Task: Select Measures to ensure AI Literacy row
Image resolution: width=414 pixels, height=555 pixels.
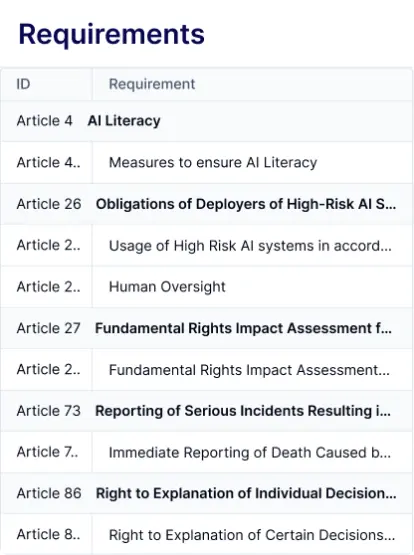Action: tap(207, 162)
